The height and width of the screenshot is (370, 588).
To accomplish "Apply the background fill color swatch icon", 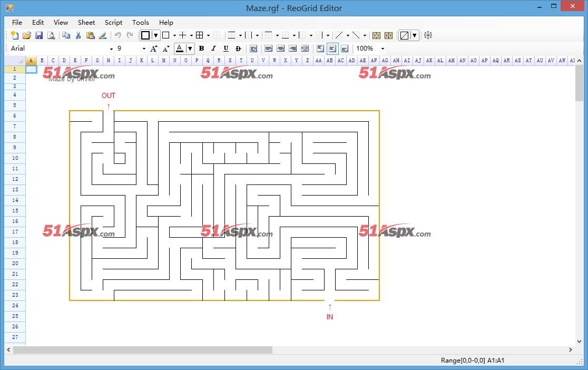I will click(404, 35).
